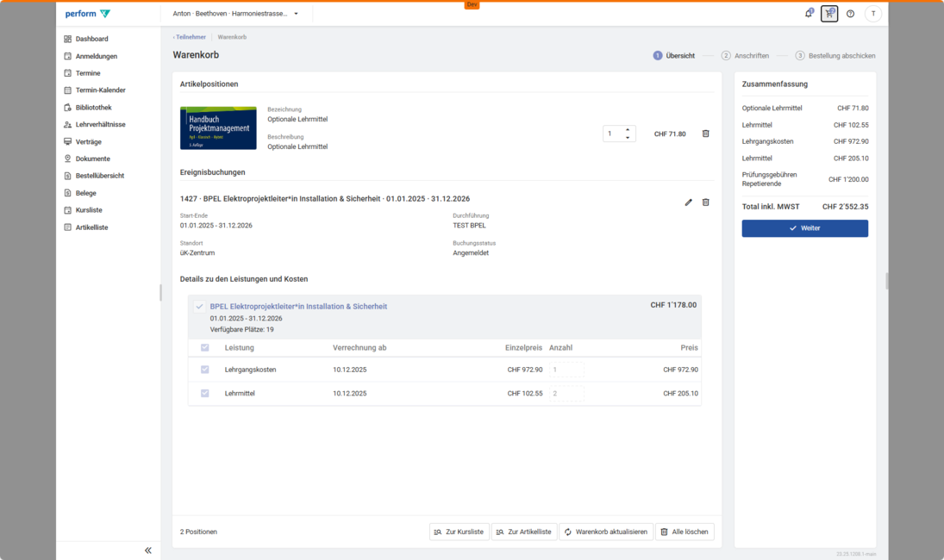The image size is (944, 560).
Task: Toggle the select-all checkbox in Leistung header
Action: (204, 348)
